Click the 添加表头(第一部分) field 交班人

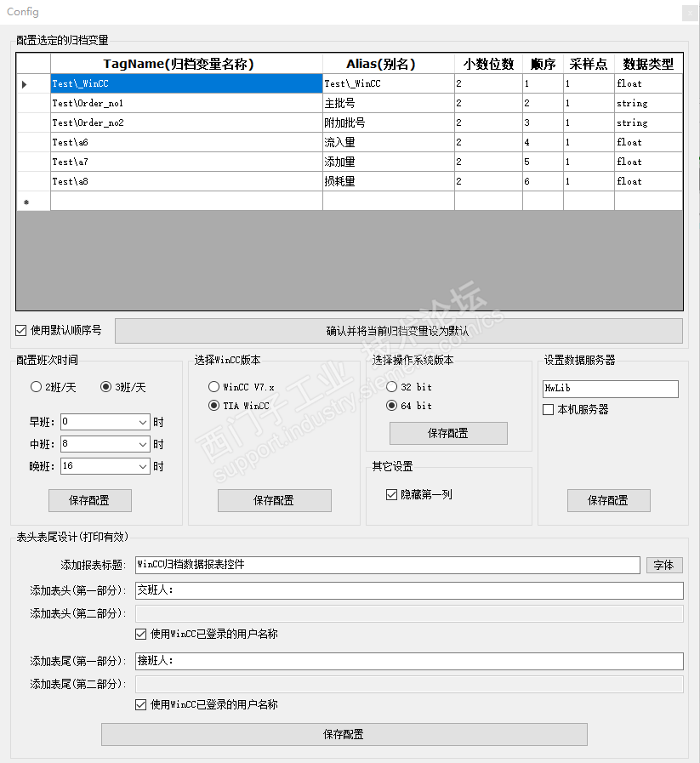[x=409, y=590]
